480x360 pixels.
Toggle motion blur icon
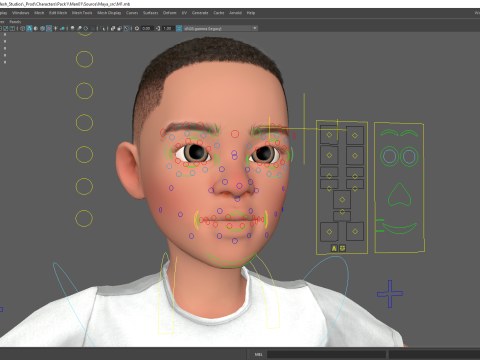(79, 28)
